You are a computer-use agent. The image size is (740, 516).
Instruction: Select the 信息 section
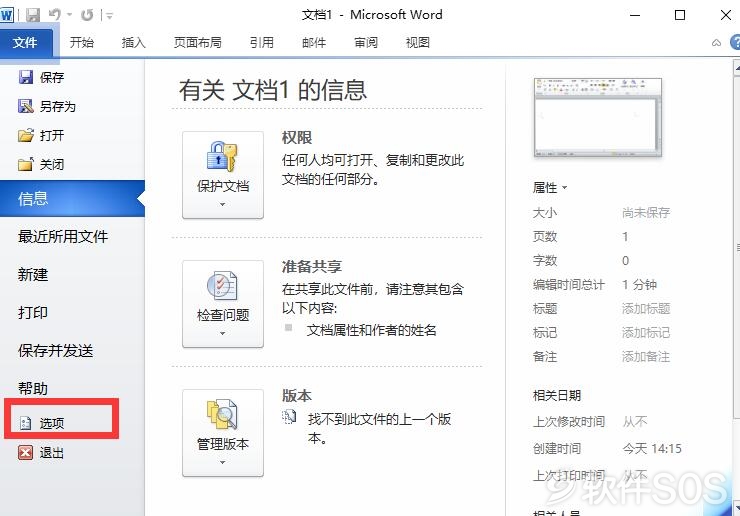tap(72, 198)
